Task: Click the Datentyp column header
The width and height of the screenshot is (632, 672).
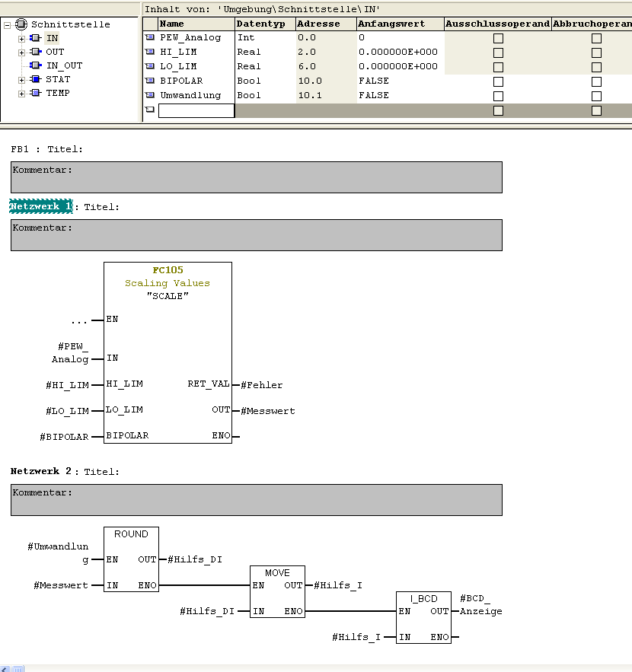Action: click(266, 24)
